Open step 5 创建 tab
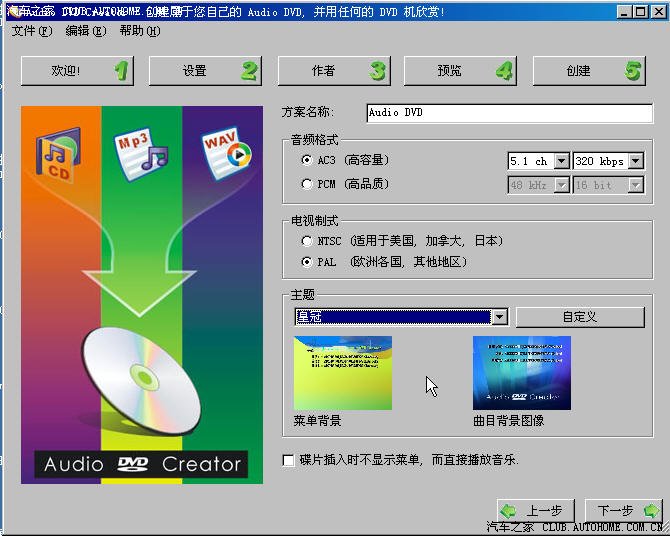This screenshot has width=670, height=536. (589, 71)
